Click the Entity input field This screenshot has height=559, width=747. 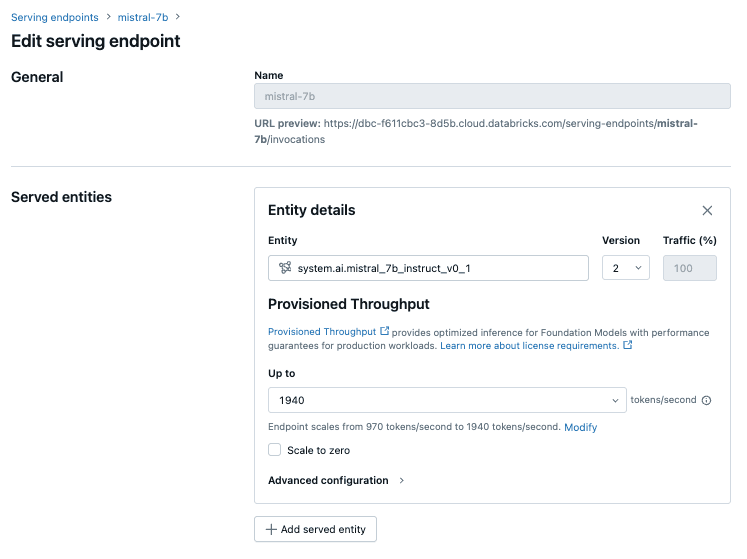pyautogui.click(x=428, y=268)
